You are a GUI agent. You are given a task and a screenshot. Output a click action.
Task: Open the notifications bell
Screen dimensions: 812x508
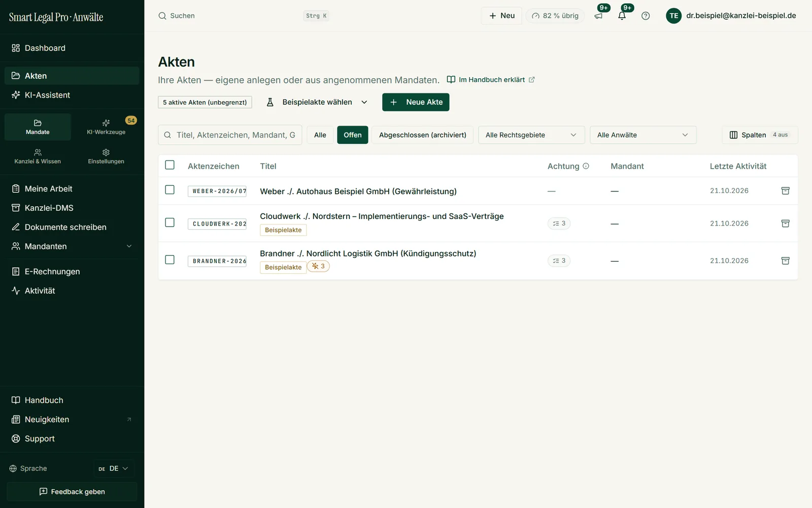[x=622, y=16]
